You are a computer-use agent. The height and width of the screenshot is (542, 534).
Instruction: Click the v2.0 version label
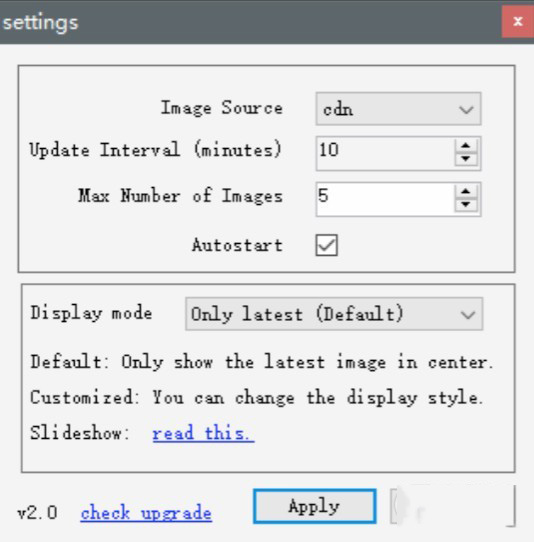point(37,513)
